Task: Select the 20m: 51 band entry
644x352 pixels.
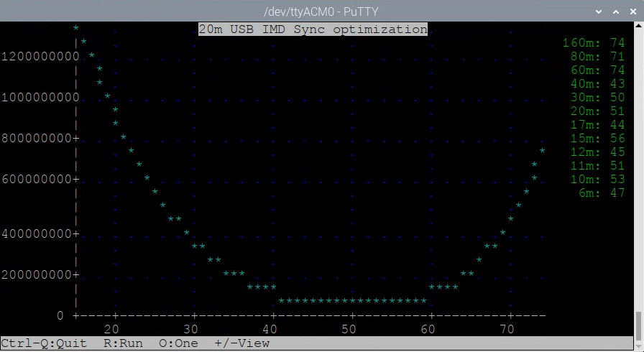Action: pos(597,111)
